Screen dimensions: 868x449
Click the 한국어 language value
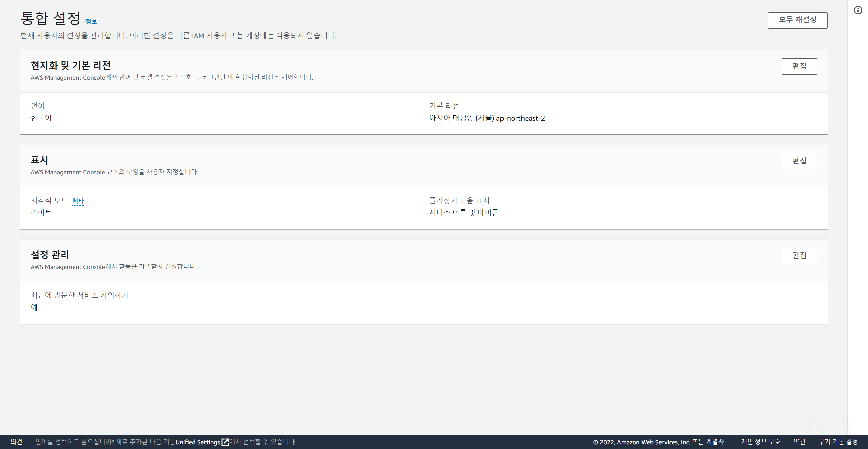pos(41,118)
